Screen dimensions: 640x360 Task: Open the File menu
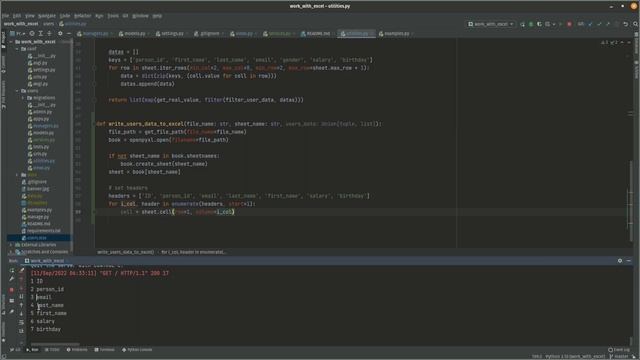tap(5, 16)
